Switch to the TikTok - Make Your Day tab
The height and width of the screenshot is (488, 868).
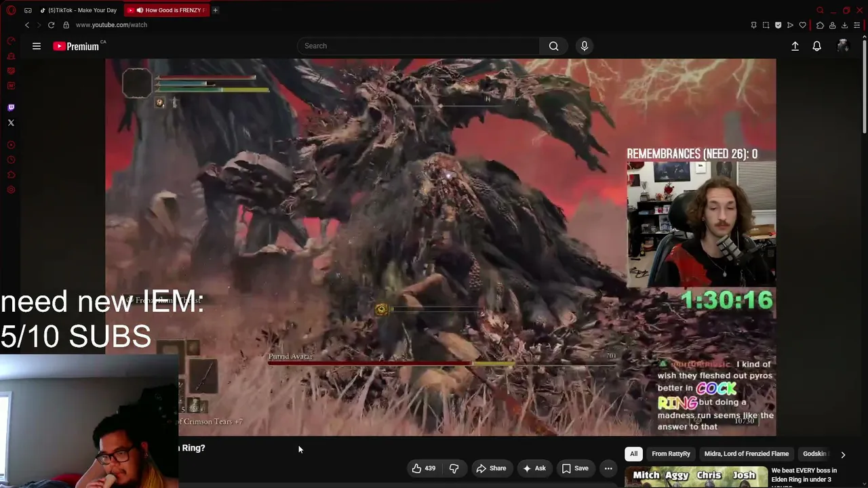(x=78, y=10)
